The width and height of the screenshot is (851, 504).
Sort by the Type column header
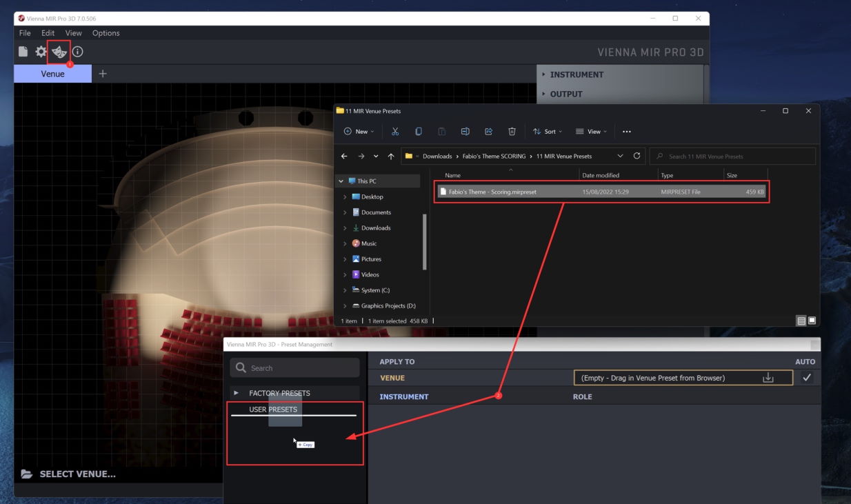click(x=667, y=175)
